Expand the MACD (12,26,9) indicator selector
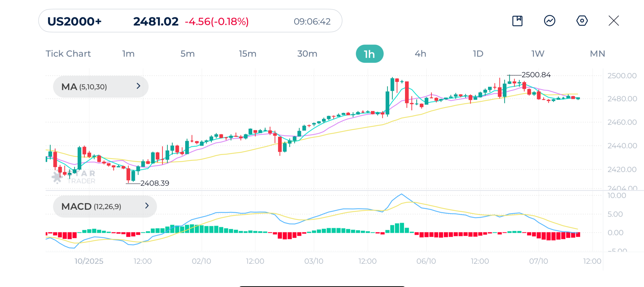Screen dimensions: 644x287 pyautogui.click(x=105, y=206)
